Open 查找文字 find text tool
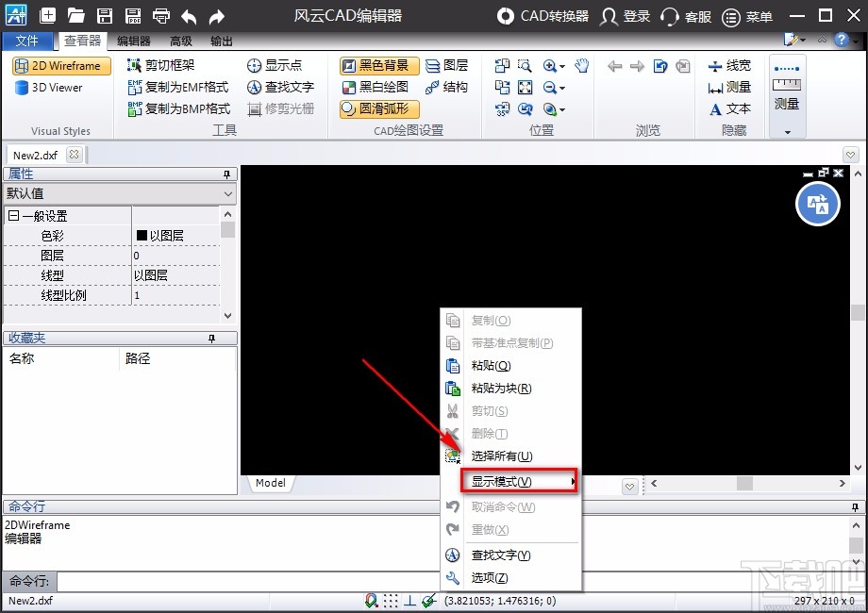The height and width of the screenshot is (613, 868). tap(280, 87)
